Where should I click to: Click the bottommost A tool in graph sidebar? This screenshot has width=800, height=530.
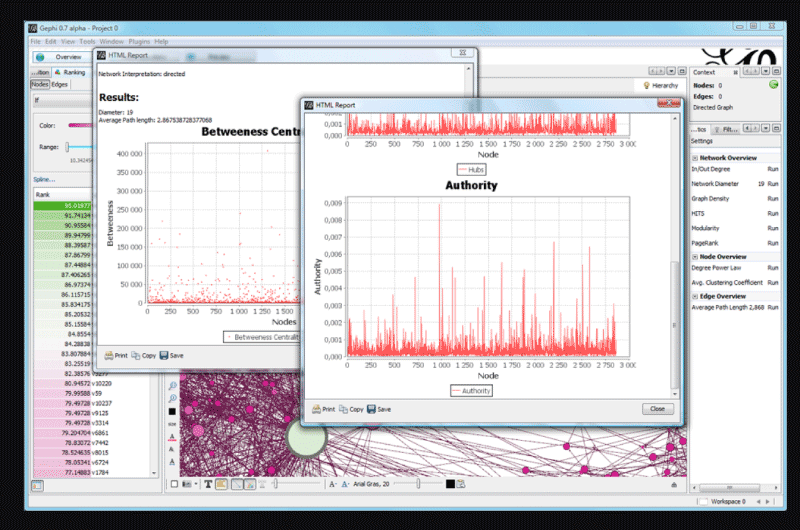pos(172,462)
